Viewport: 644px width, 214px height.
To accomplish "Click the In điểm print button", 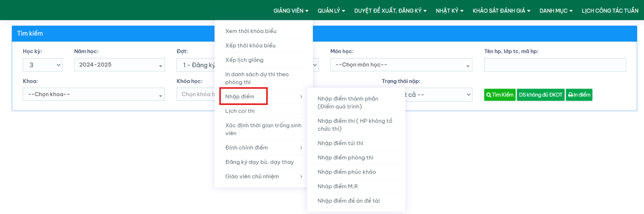I will click(x=579, y=95).
